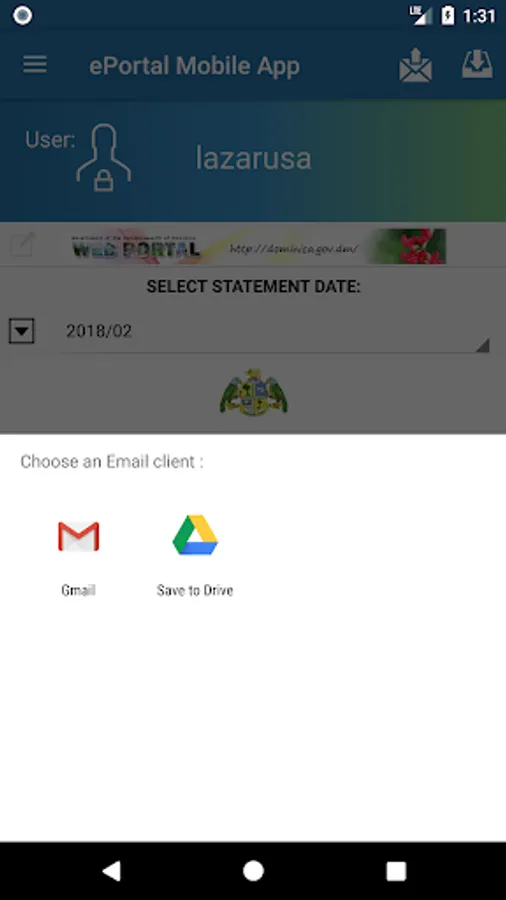The width and height of the screenshot is (506, 900).
Task: Tap the Gmail label text
Action: coord(78,590)
